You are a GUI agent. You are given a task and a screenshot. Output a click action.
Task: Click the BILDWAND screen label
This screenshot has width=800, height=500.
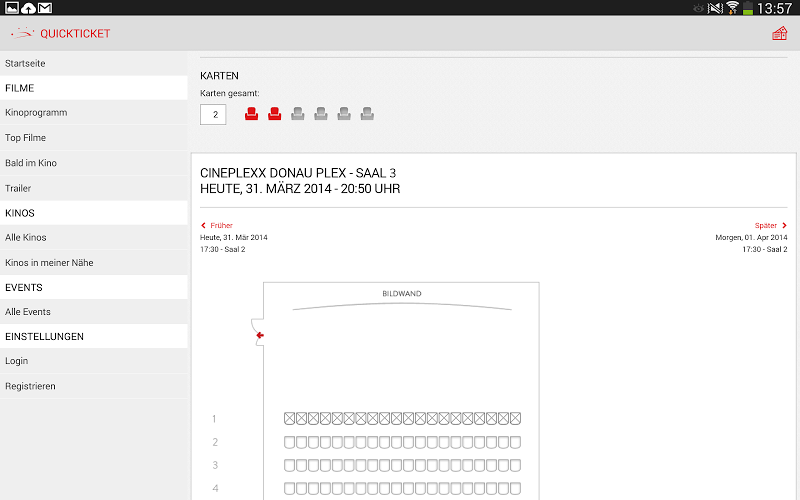click(x=402, y=293)
